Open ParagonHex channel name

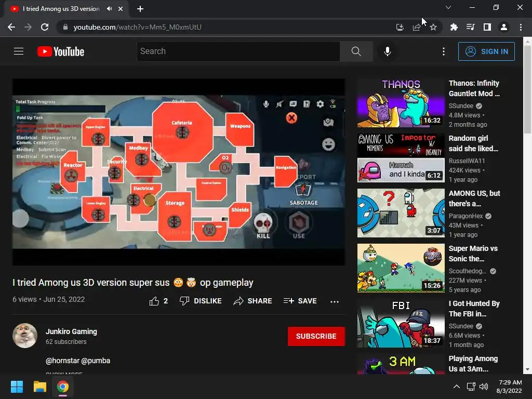(x=465, y=216)
